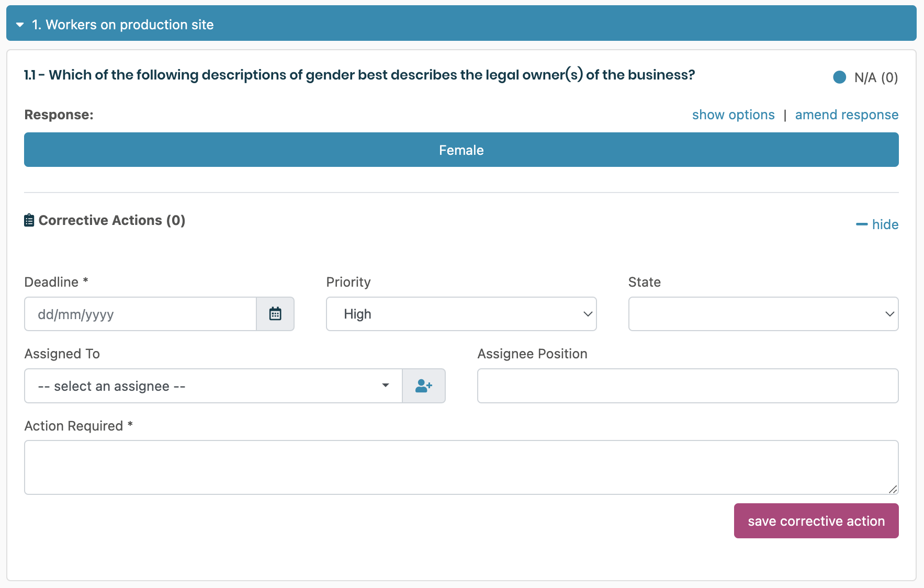Screen dimensions: 924x588
Task: Click the amend response link
Action: pos(847,115)
